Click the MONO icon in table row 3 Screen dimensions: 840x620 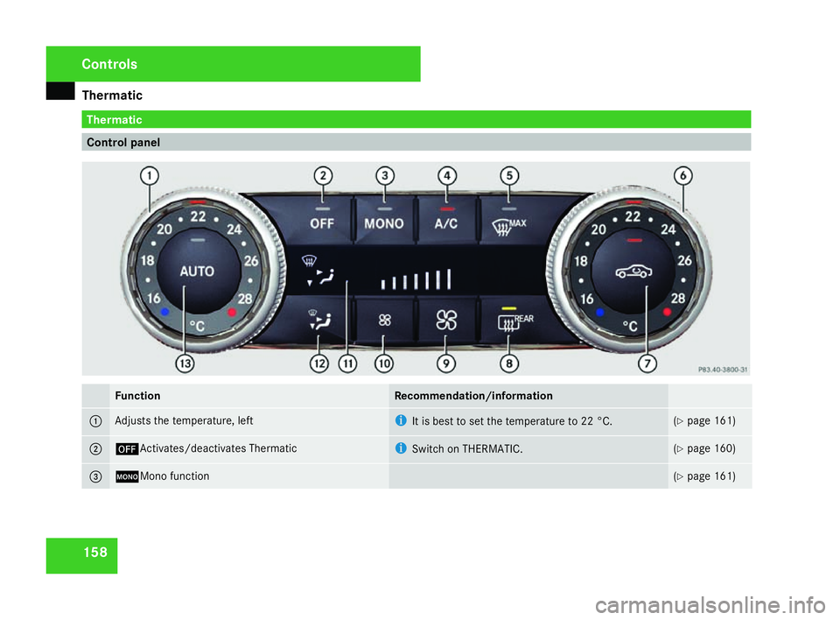(x=127, y=476)
